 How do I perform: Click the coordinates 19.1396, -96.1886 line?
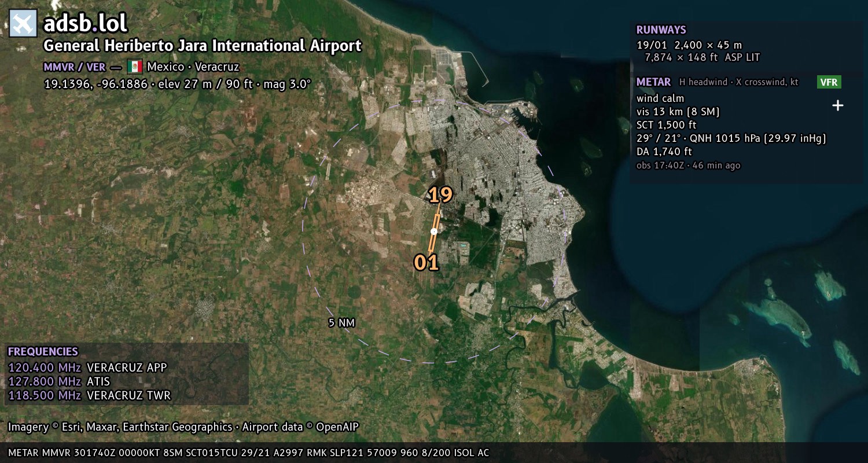point(178,84)
